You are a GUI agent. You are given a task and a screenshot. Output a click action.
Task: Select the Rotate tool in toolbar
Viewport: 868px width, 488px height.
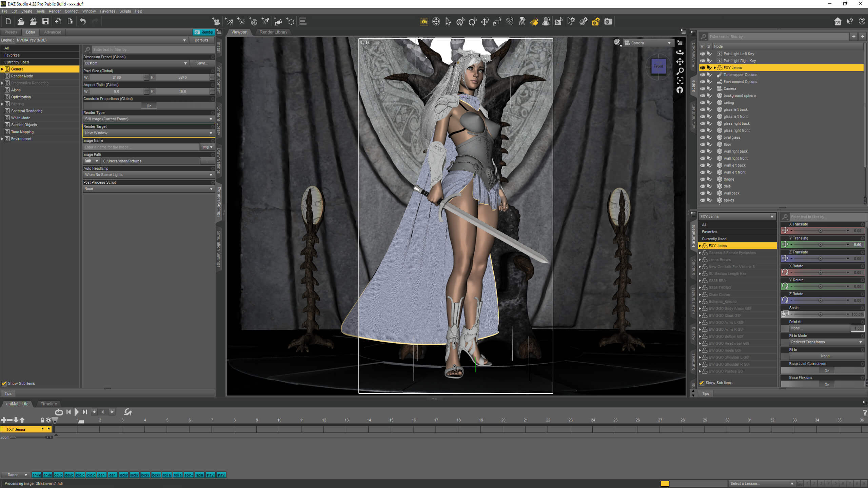pos(472,22)
